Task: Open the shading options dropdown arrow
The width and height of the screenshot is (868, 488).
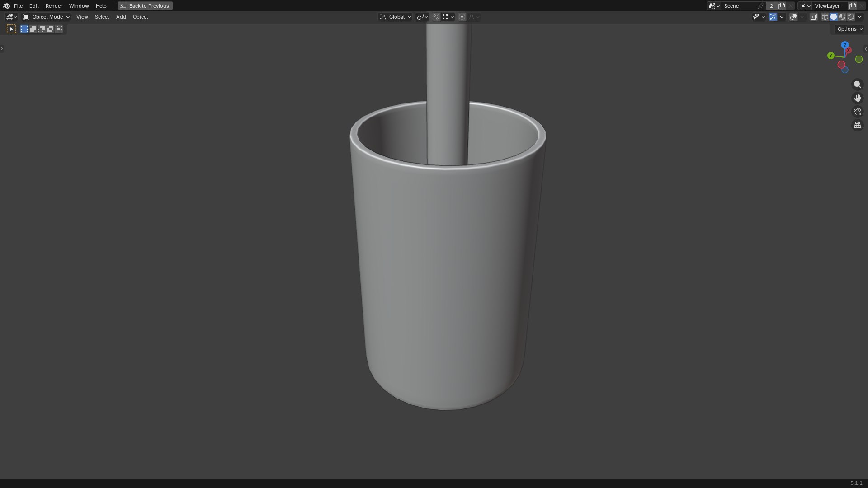Action: (859, 17)
